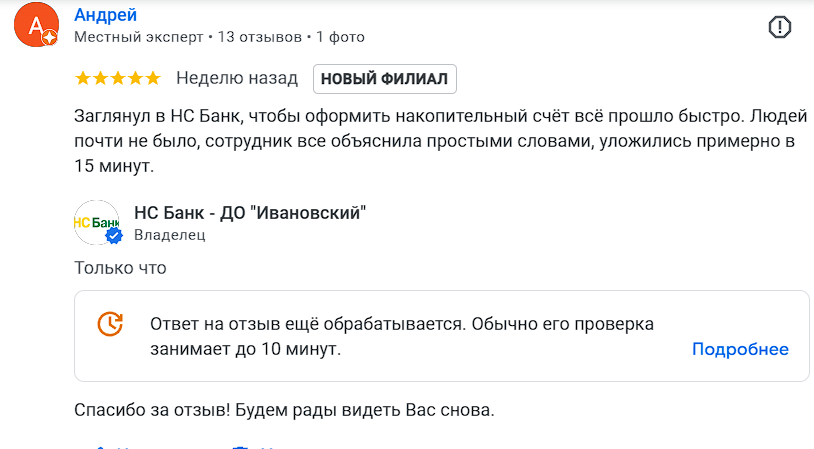Click the fifth rating star
Screen dimensions: 814x449
[x=152, y=78]
